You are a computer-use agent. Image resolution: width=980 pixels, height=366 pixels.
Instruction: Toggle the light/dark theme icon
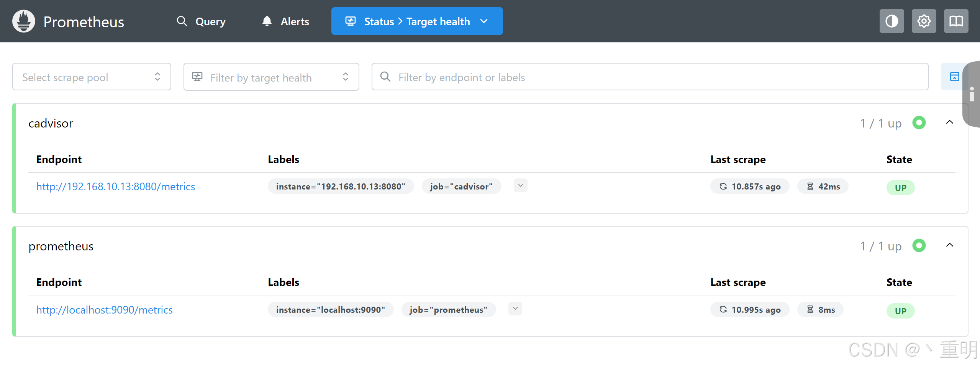(892, 21)
